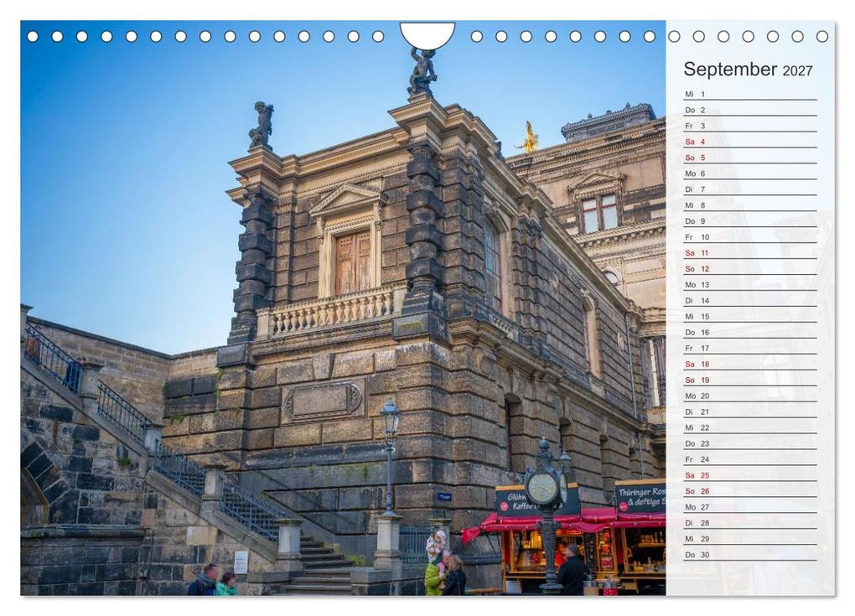
Task: Select the date row Mi 8
Action: (x=749, y=205)
